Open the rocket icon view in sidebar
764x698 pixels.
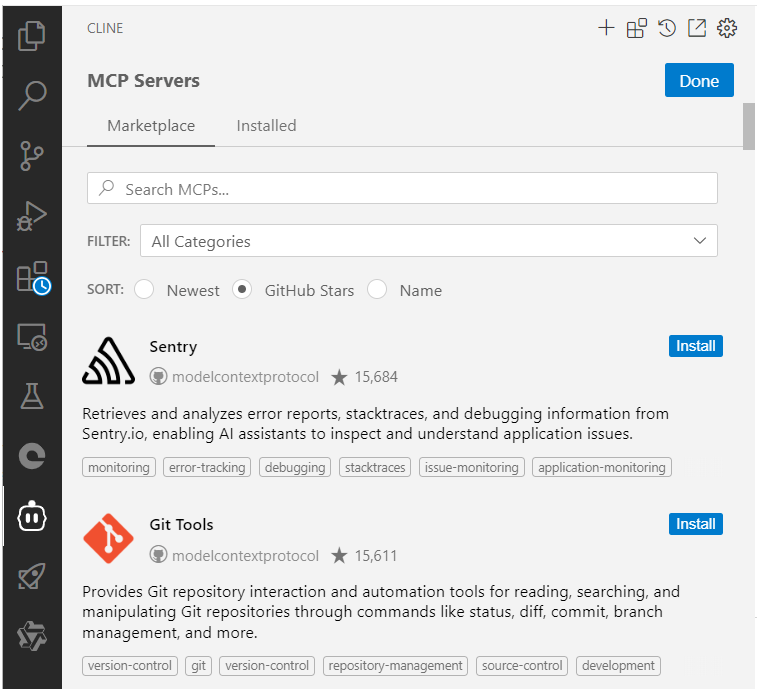click(32, 576)
